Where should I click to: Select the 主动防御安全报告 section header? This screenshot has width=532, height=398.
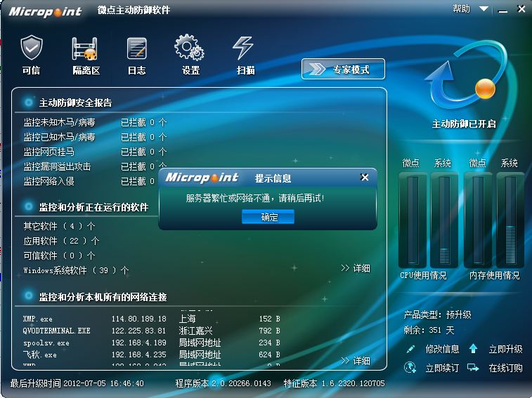[x=75, y=102]
